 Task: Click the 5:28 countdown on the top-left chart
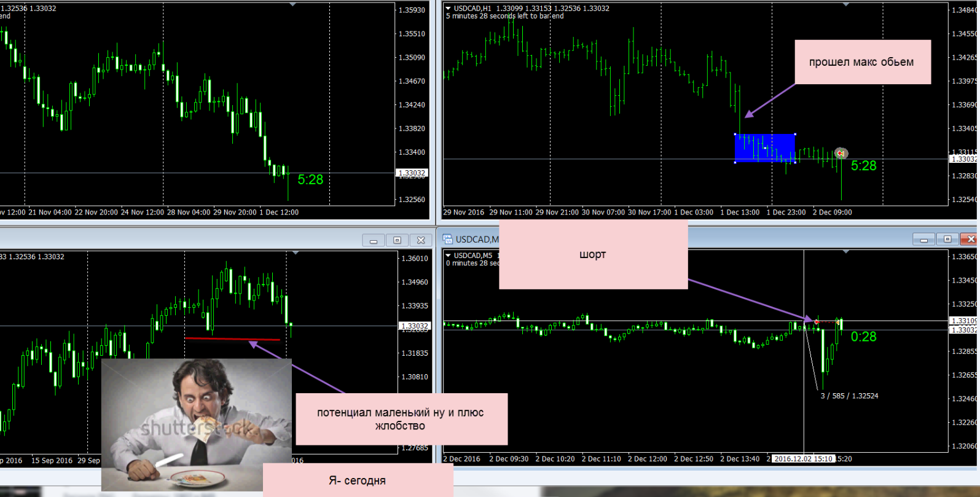310,179
